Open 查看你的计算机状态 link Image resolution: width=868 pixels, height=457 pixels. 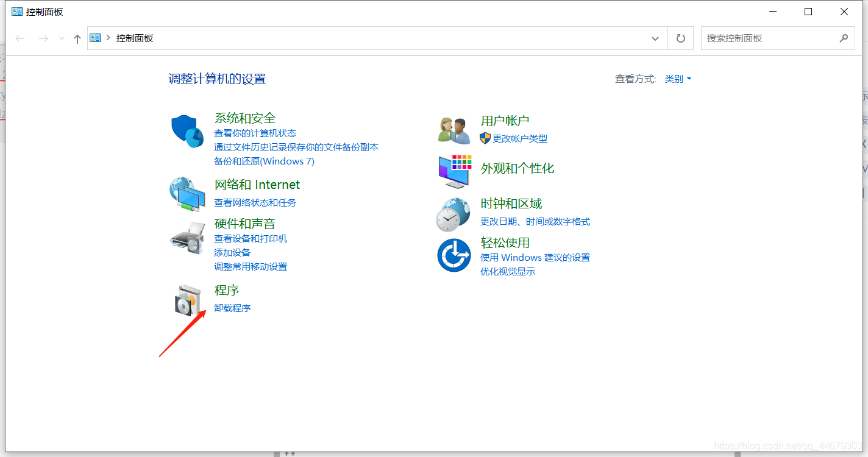coord(255,133)
